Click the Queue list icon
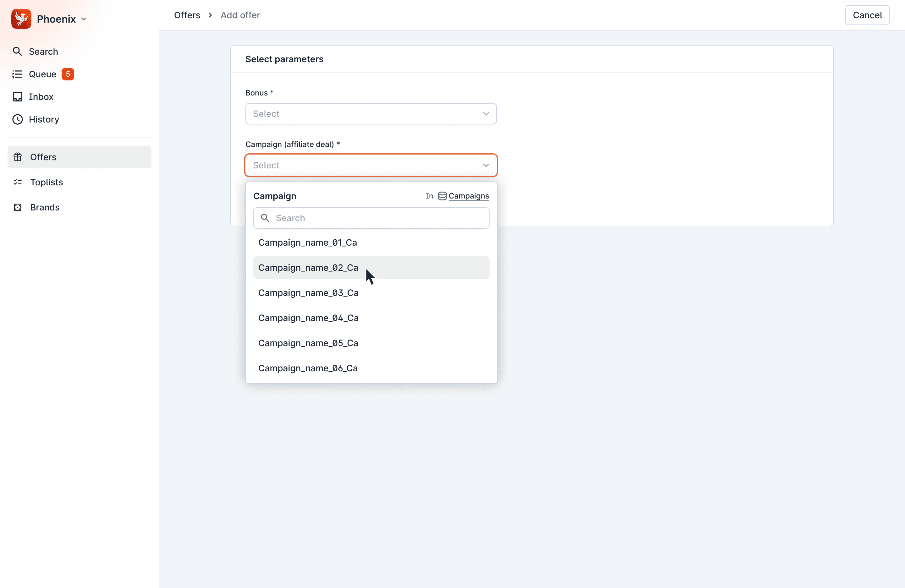The image size is (905, 588). (x=17, y=74)
